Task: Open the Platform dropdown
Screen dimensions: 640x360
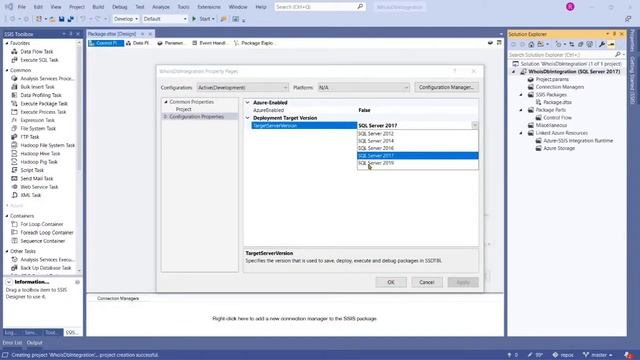Action: [x=363, y=87]
